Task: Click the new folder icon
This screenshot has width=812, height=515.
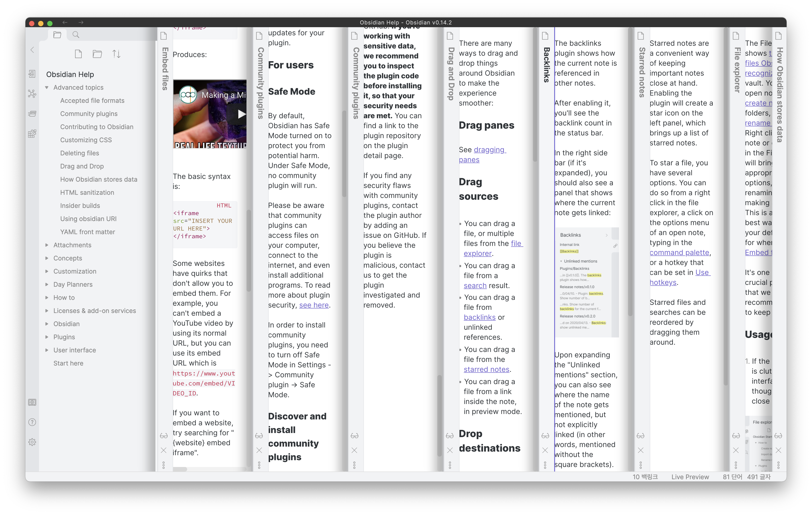Action: click(97, 54)
